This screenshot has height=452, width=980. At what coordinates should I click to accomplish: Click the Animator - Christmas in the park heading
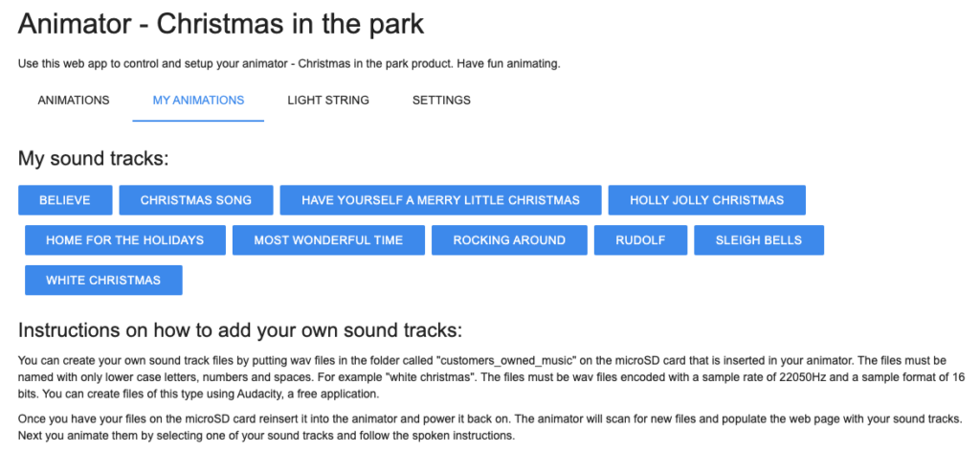(x=221, y=25)
